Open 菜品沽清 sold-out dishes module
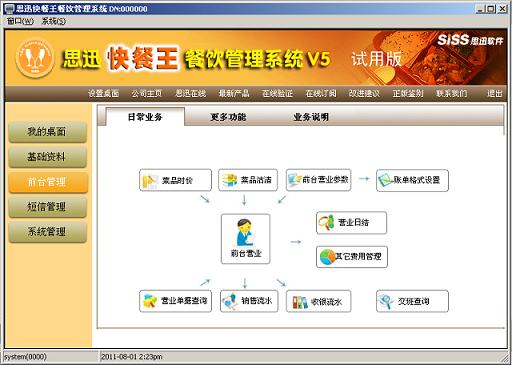 pyautogui.click(x=248, y=180)
